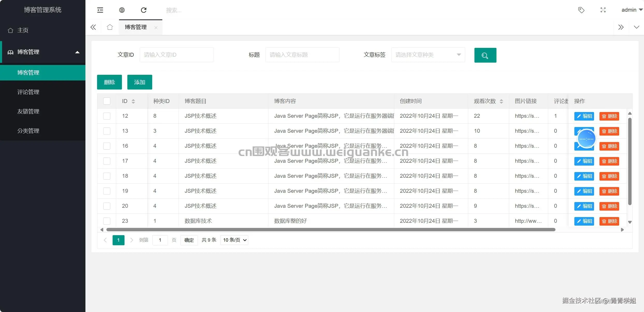Toggle the fullscreen icon
The image size is (644, 312).
(603, 10)
